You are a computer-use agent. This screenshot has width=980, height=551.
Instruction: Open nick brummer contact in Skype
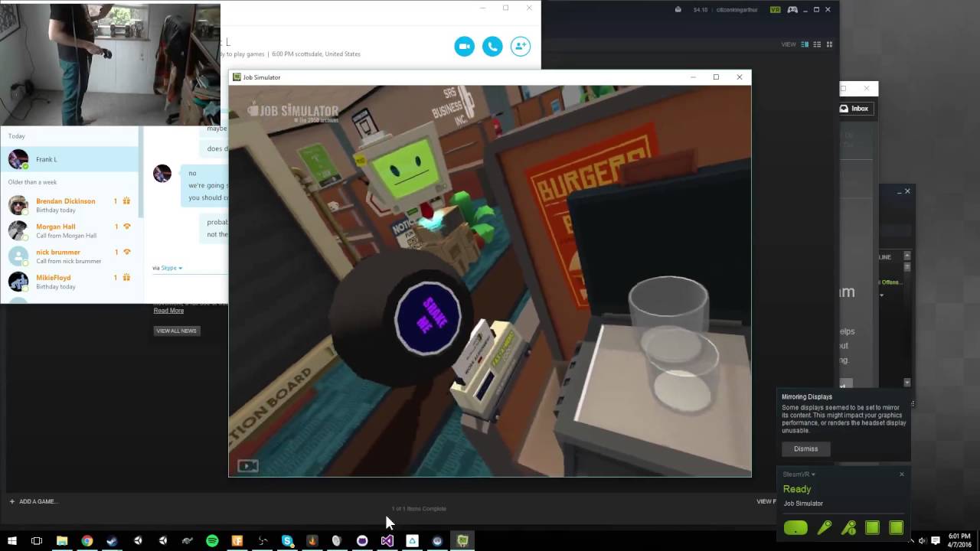69,256
